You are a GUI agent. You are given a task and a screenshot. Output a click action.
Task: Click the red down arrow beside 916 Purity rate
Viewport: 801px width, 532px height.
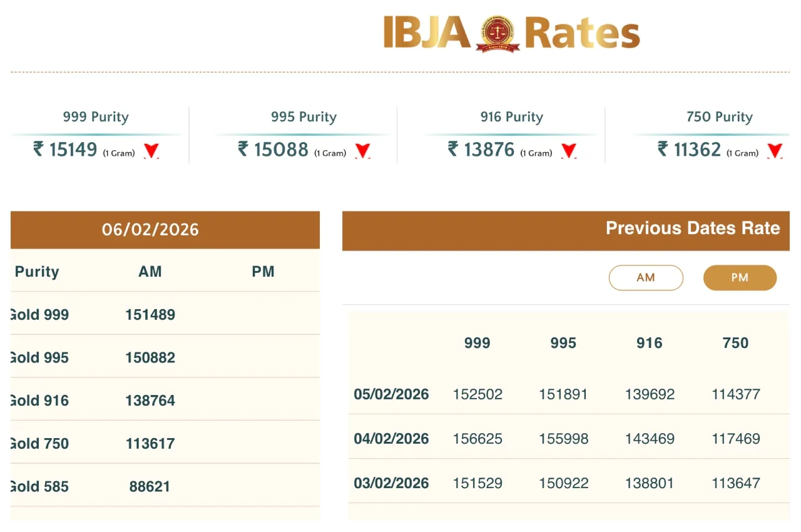568,150
